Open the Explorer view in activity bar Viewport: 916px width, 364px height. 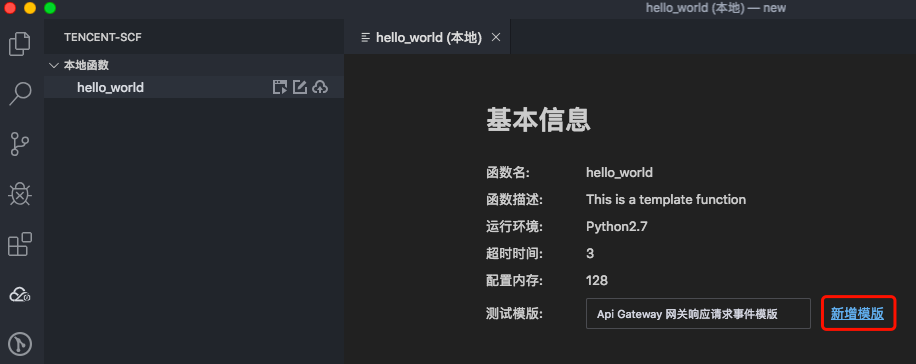20,44
